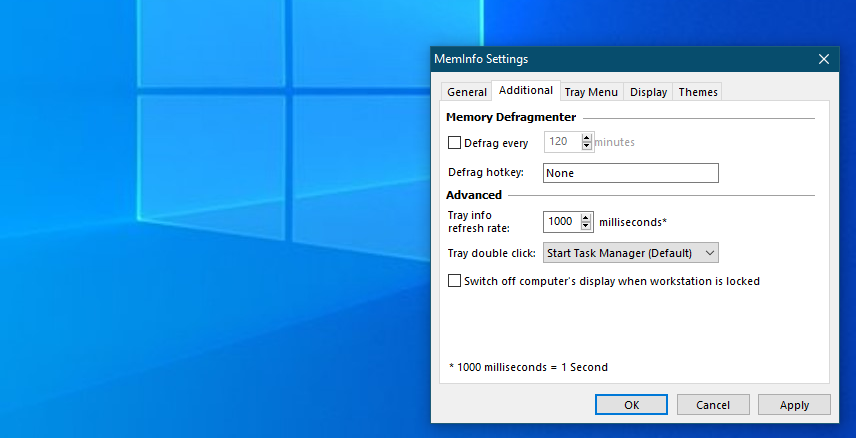The width and height of the screenshot is (856, 438).
Task: Click the Memory Defragmenter heading
Action: click(511, 117)
